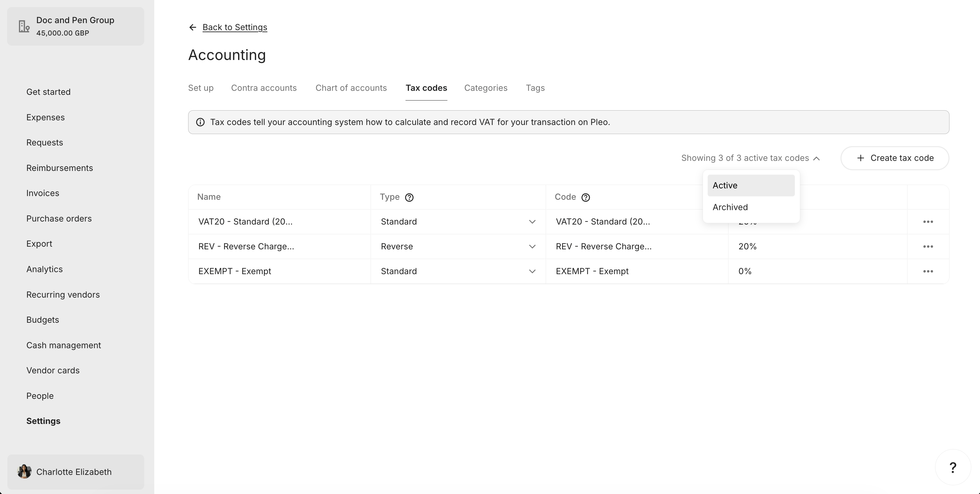Open Vendor cards page
The image size is (980, 494).
[53, 370]
